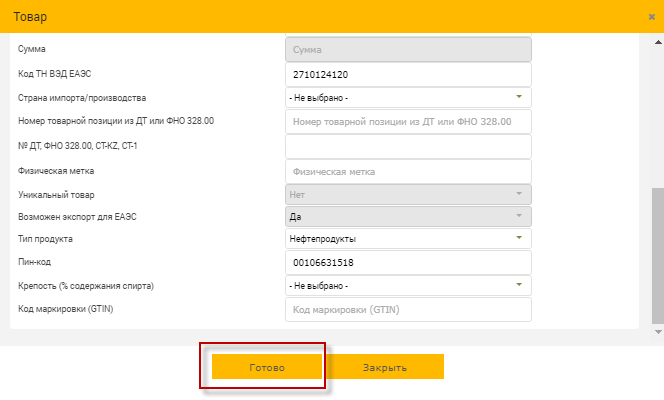The width and height of the screenshot is (664, 400).
Task: Click the Уникальный товар disabled dropdown
Action: coord(408,192)
